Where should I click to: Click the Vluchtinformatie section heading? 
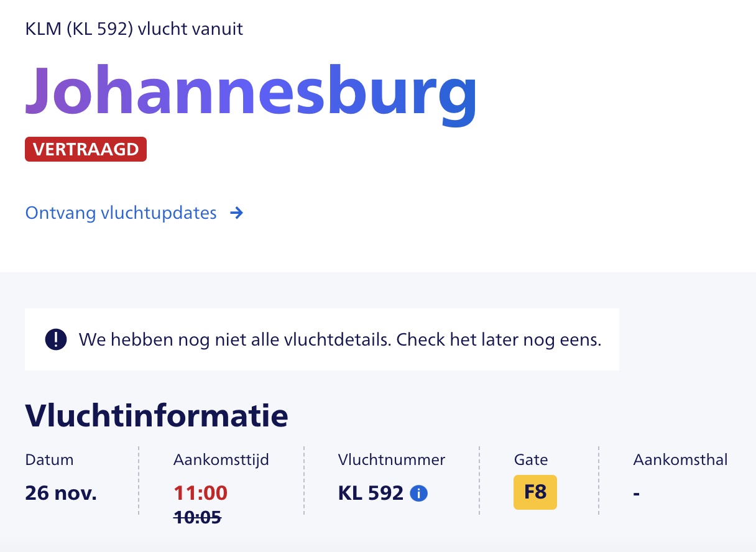click(x=157, y=416)
